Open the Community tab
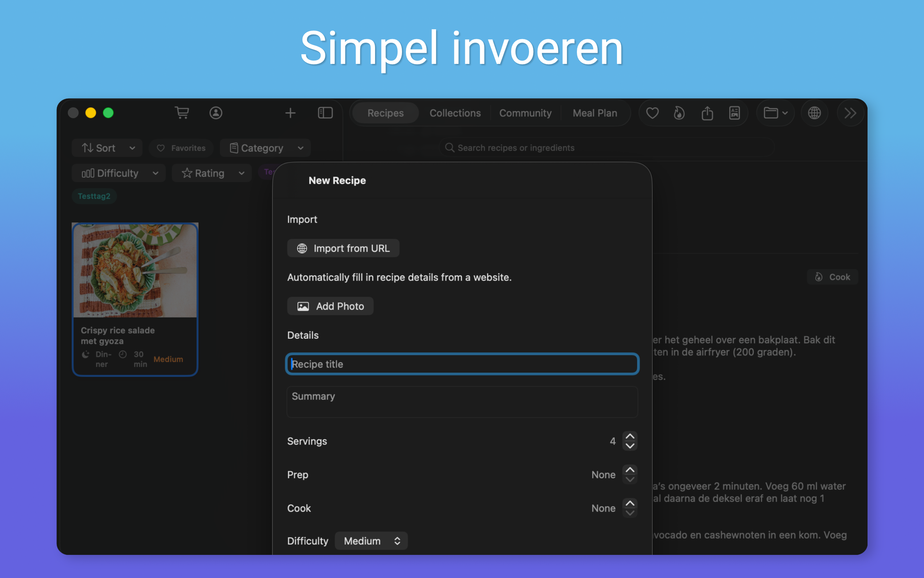 [526, 113]
